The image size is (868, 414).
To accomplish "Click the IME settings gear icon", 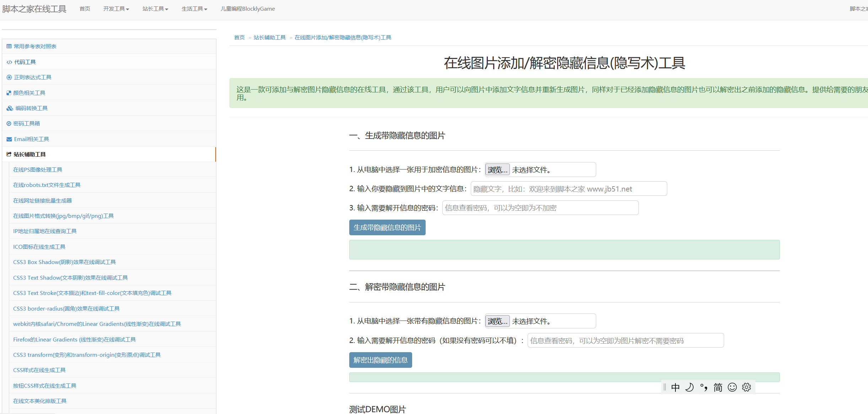I will point(746,387).
